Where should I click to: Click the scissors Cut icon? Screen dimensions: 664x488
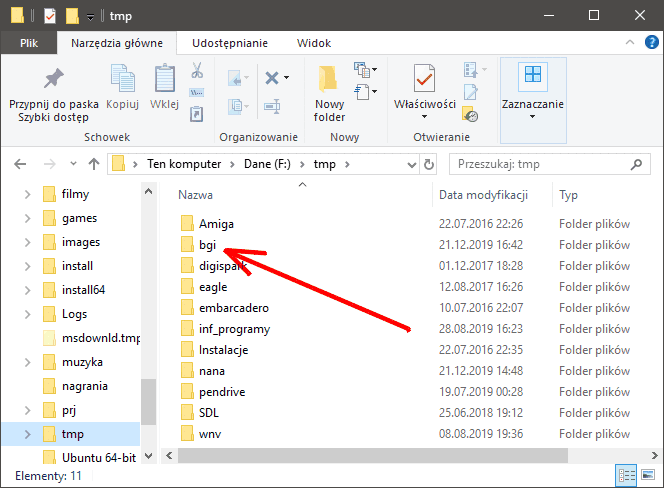(197, 71)
